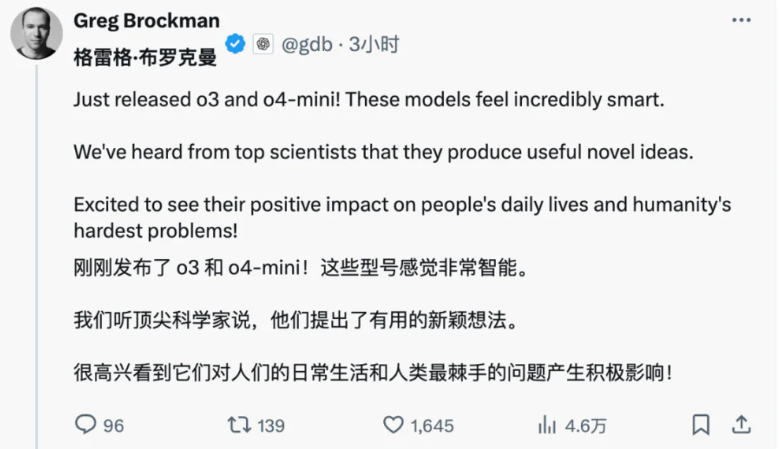Click the @gdb handle
This screenshot has height=449, width=779.
pyautogui.click(x=307, y=44)
